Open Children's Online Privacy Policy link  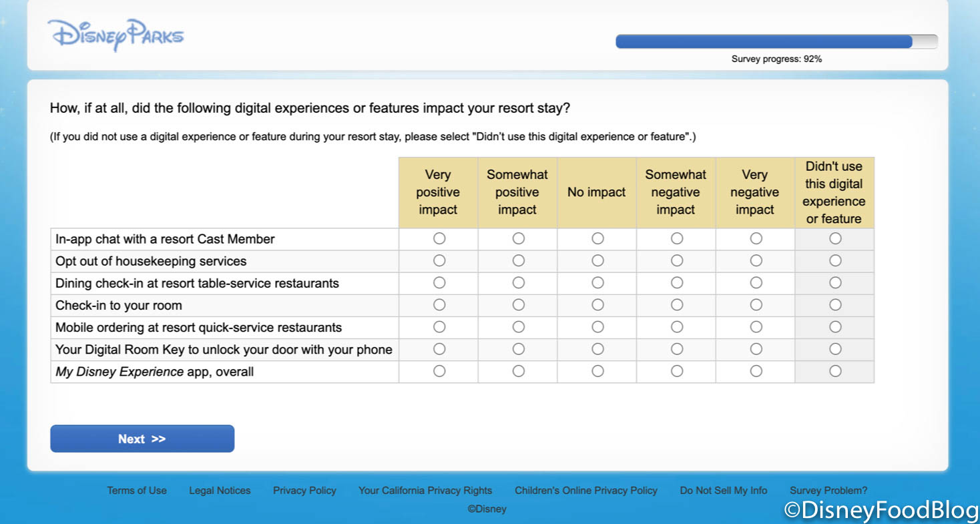point(585,491)
